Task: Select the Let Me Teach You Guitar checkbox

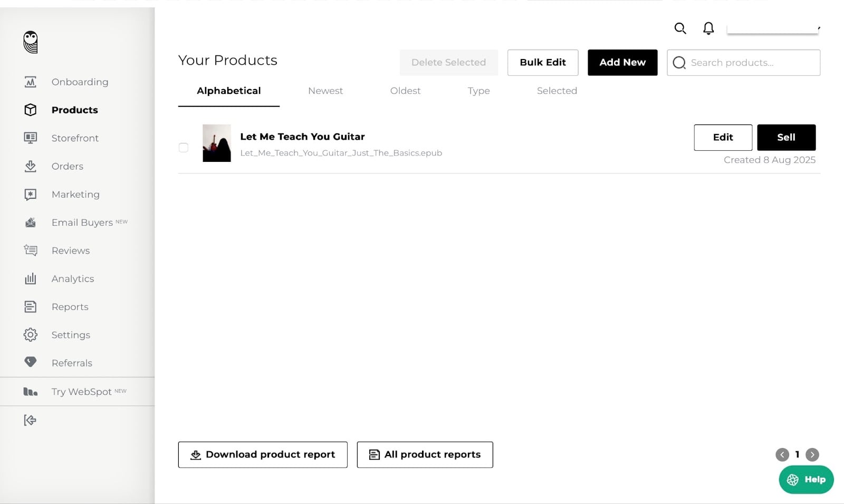Action: 184,148
